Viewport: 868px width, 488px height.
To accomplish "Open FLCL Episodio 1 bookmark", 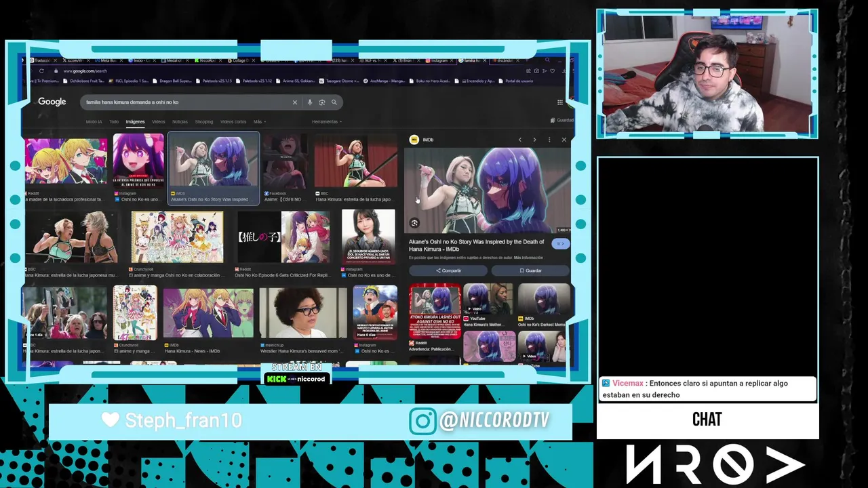I will coord(129,81).
